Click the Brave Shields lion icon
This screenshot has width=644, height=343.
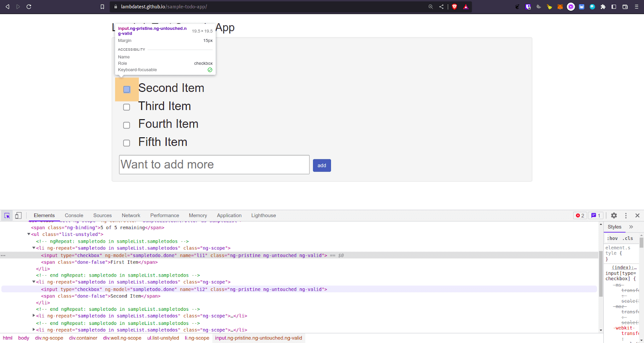click(454, 7)
